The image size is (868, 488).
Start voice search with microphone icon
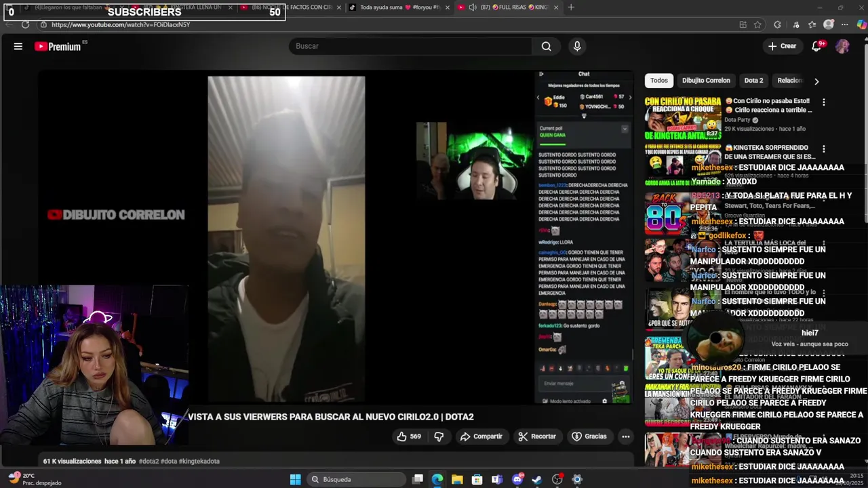pyautogui.click(x=577, y=46)
